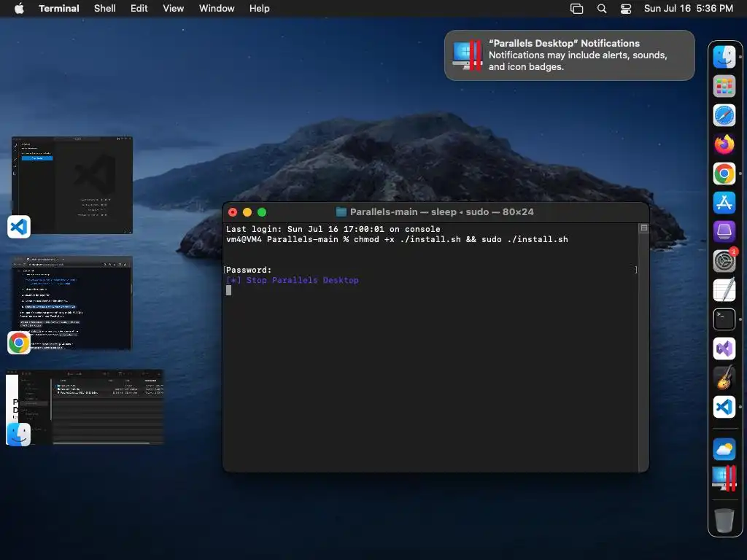The width and height of the screenshot is (747, 560).
Task: Open Launchpad in the dock
Action: point(724,86)
